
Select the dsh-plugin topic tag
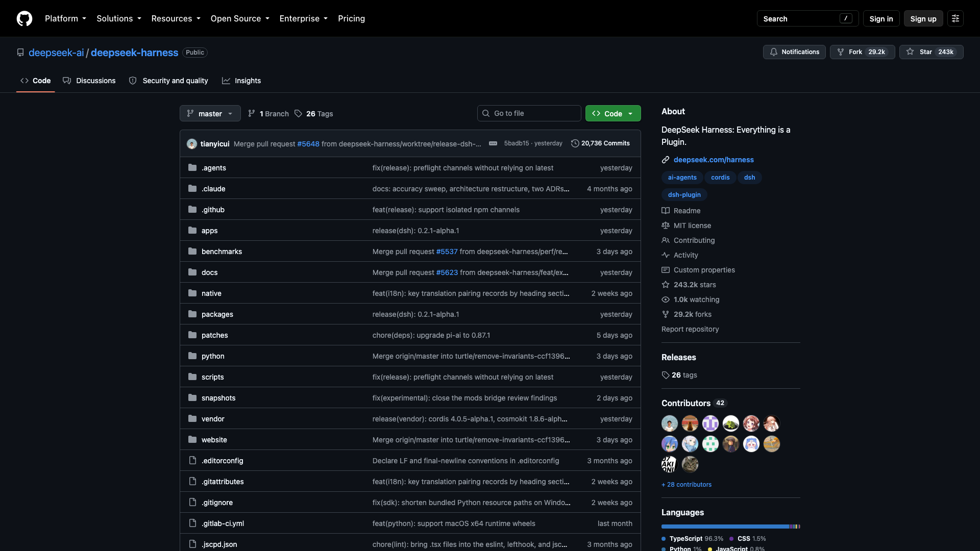click(x=684, y=195)
